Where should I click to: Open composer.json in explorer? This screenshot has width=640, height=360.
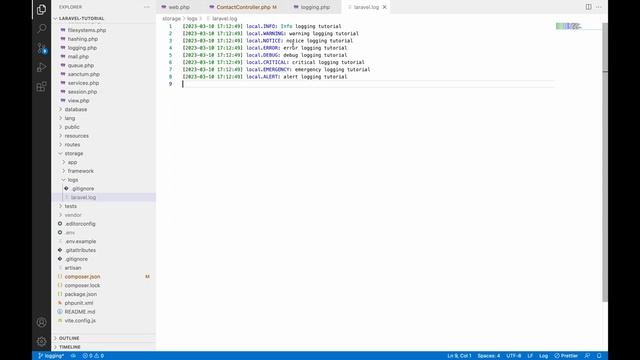click(82, 277)
